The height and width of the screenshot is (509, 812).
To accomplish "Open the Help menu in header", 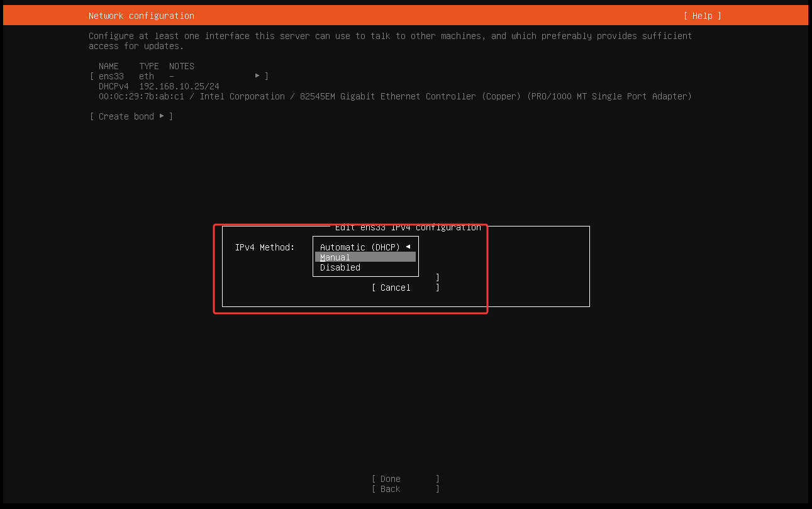I will point(702,16).
